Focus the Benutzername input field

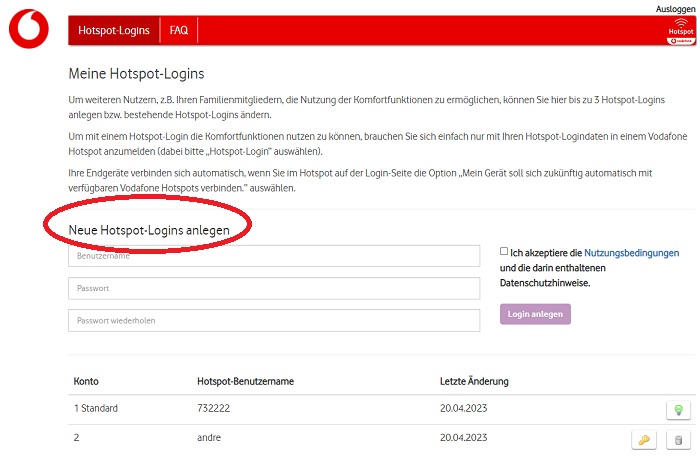pyautogui.click(x=274, y=256)
